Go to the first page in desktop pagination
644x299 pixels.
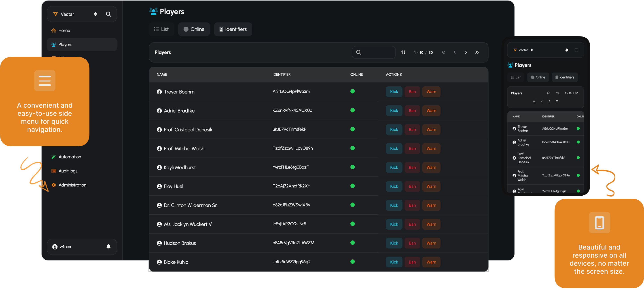pos(443,52)
